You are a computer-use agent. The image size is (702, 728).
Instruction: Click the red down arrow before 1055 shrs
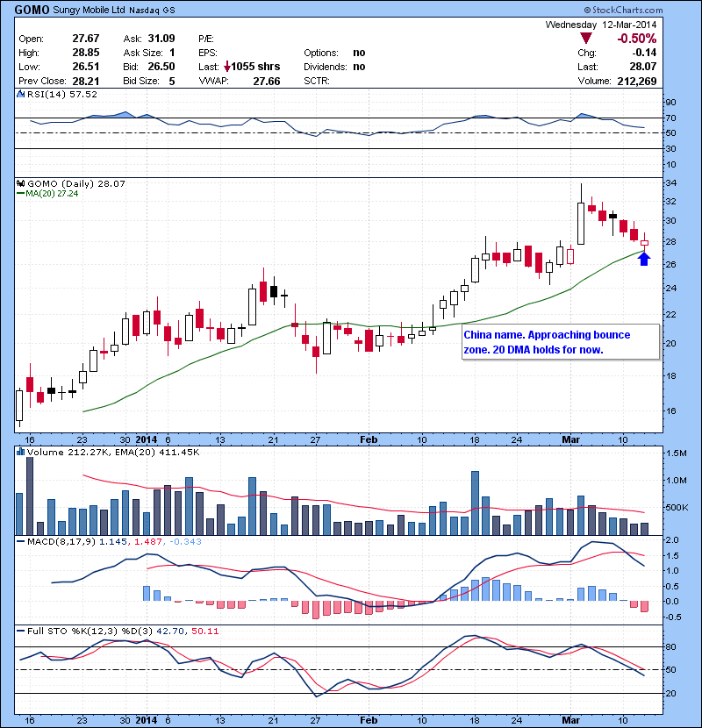click(x=227, y=67)
